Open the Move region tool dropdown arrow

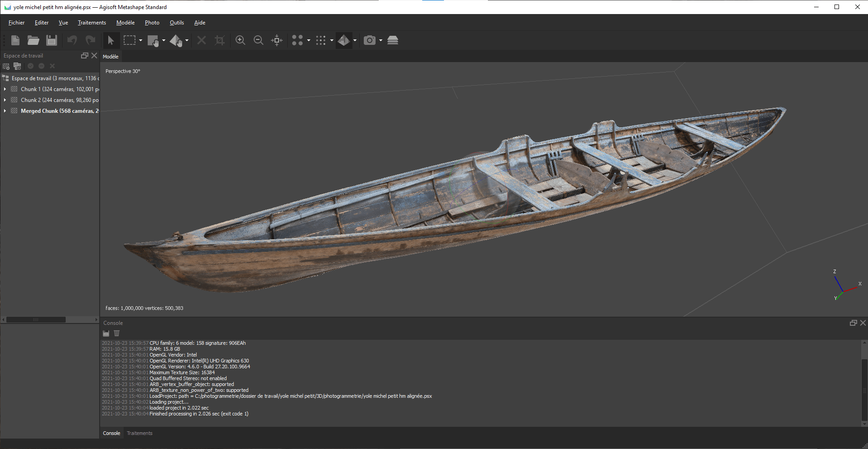[164, 40]
